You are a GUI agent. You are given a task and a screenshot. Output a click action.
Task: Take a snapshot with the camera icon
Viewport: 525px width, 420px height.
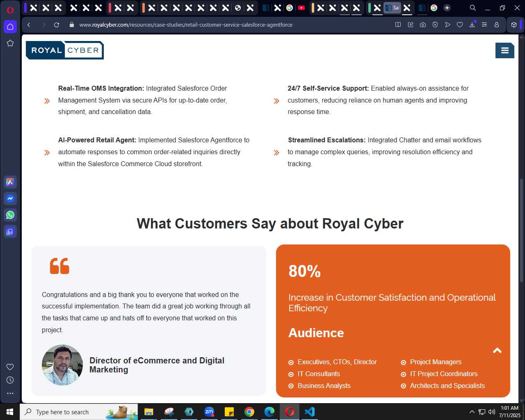[x=423, y=25]
